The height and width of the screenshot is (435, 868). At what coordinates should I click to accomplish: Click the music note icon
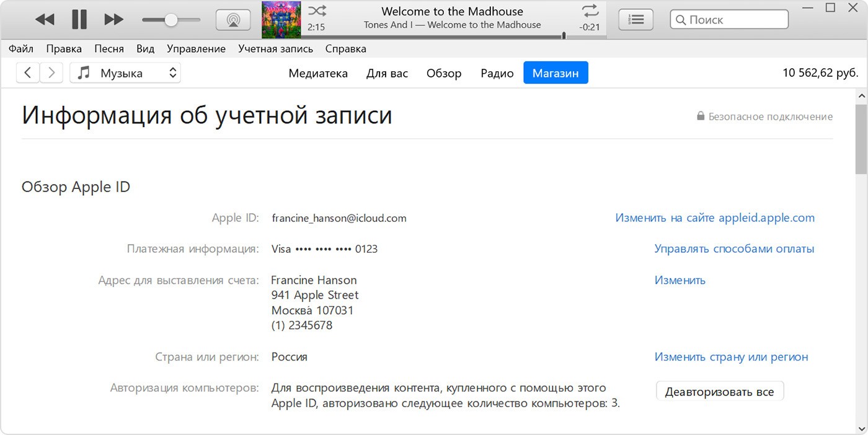pyautogui.click(x=84, y=73)
